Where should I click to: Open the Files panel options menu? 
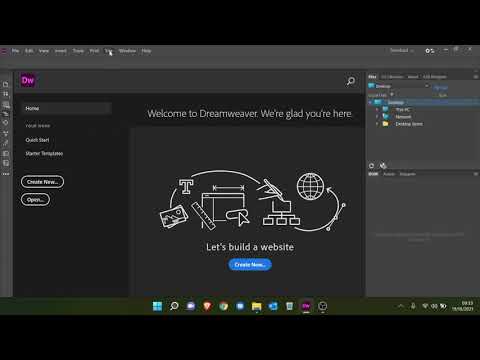click(476, 77)
